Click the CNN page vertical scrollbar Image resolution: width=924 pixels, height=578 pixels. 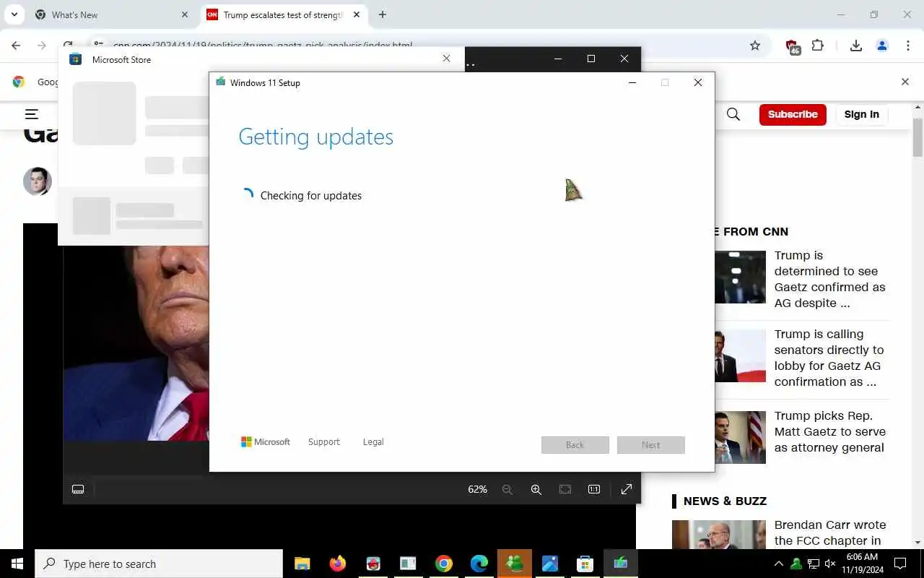coord(918,137)
